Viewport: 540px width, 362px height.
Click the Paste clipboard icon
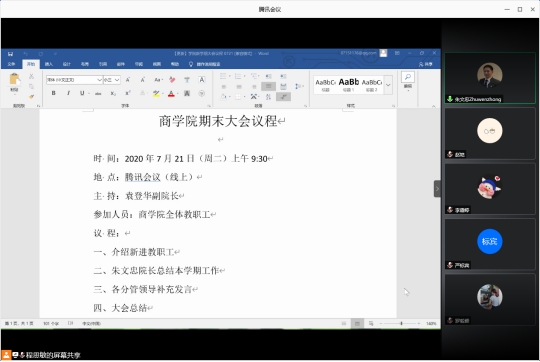click(14, 79)
